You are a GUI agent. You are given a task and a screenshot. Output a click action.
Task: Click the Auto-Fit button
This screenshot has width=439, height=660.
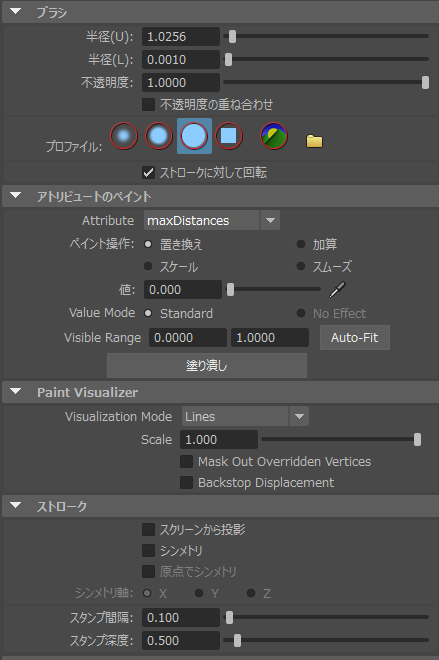pos(355,338)
